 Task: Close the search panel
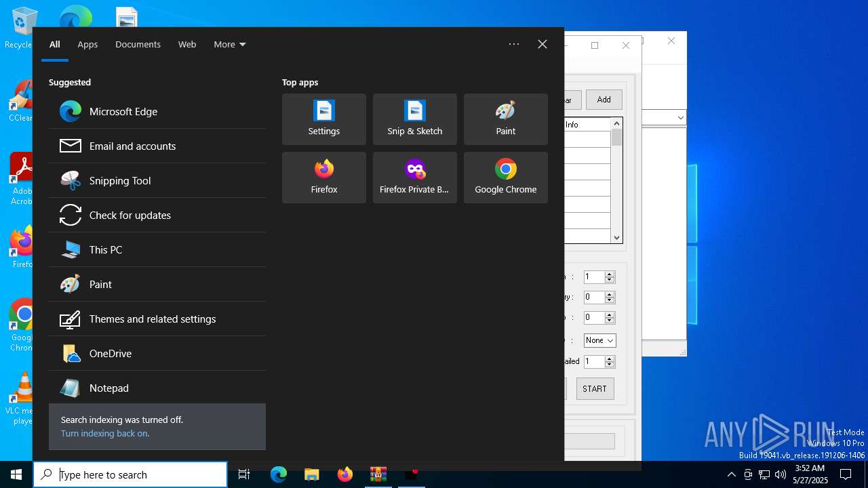pos(542,44)
